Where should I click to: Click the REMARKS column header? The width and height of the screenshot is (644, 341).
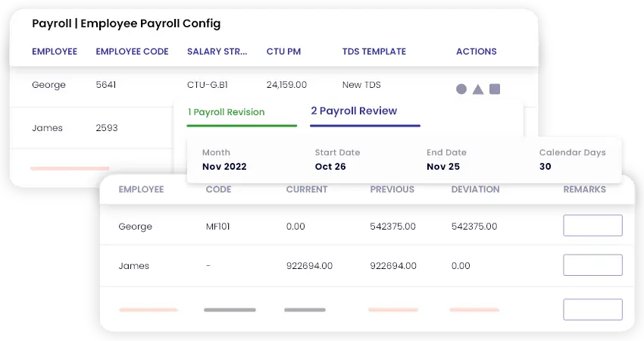point(584,189)
